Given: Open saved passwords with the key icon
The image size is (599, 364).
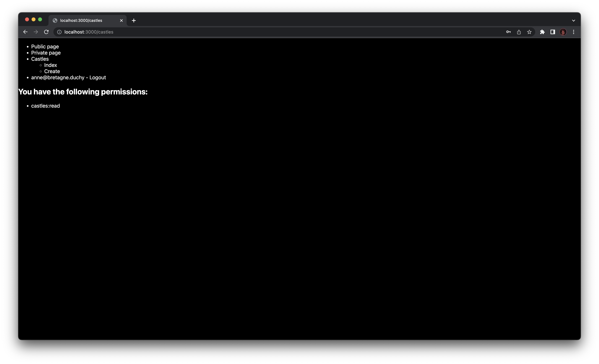Looking at the screenshot, I should [508, 32].
